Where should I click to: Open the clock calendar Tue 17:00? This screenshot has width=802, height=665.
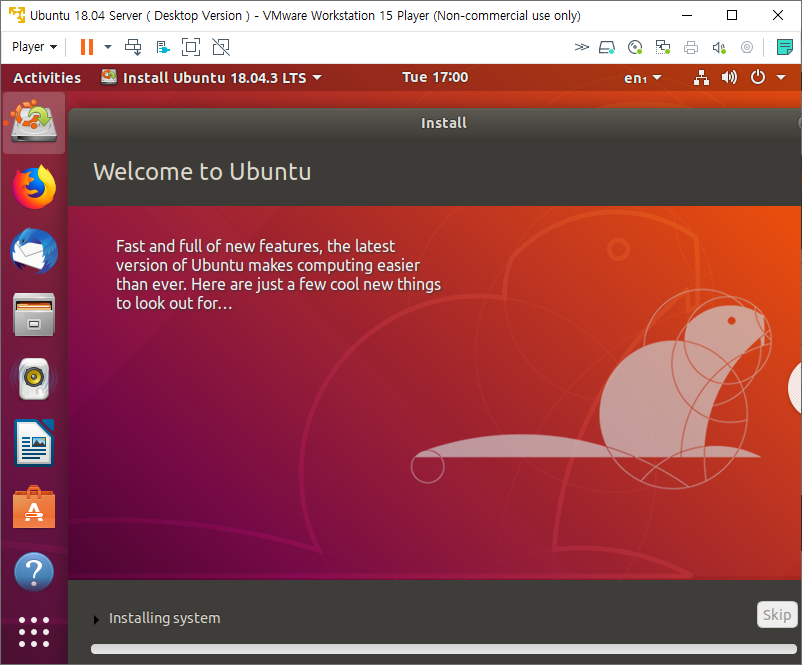pos(435,77)
